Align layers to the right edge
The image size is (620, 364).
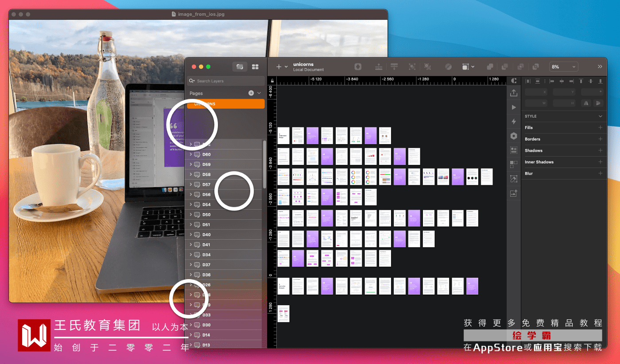coord(571,81)
